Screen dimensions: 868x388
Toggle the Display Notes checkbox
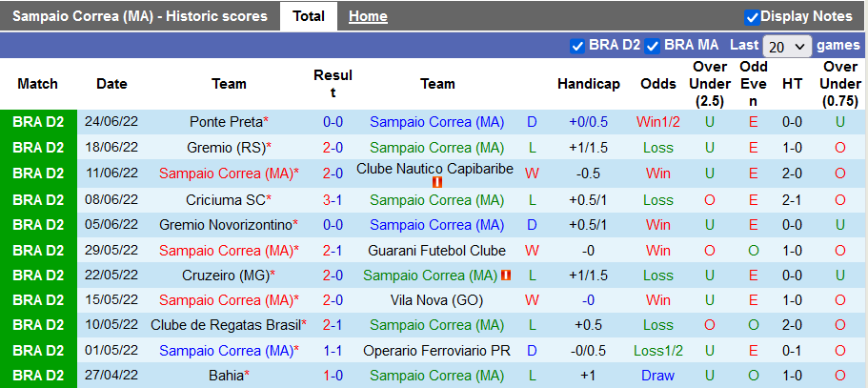tap(753, 17)
